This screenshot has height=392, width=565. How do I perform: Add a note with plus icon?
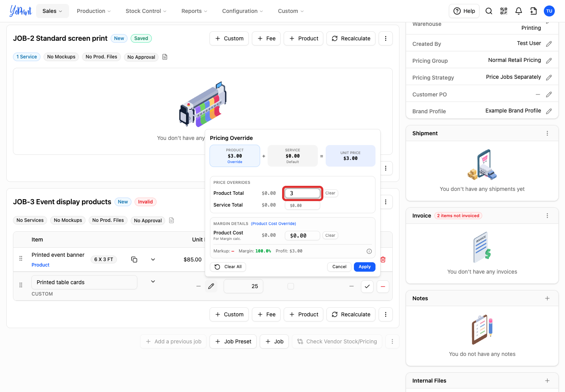[x=547, y=298]
